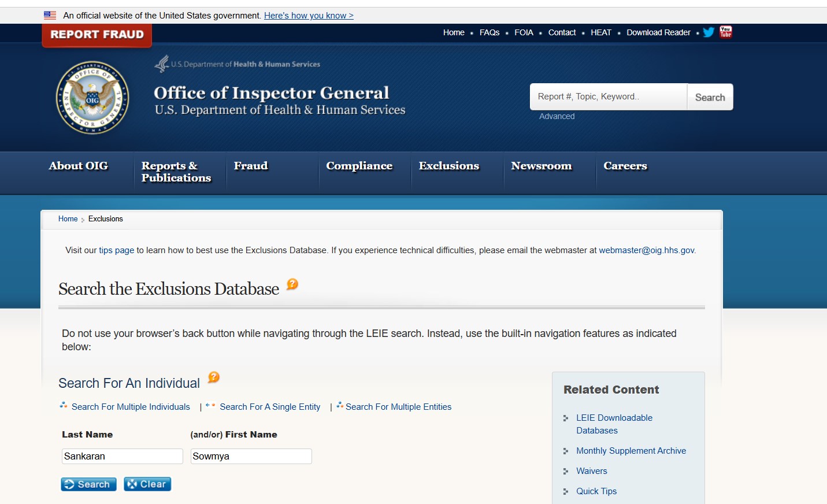Open Monthly Supplement Archive link
This screenshot has height=504, width=827.
[x=631, y=451]
